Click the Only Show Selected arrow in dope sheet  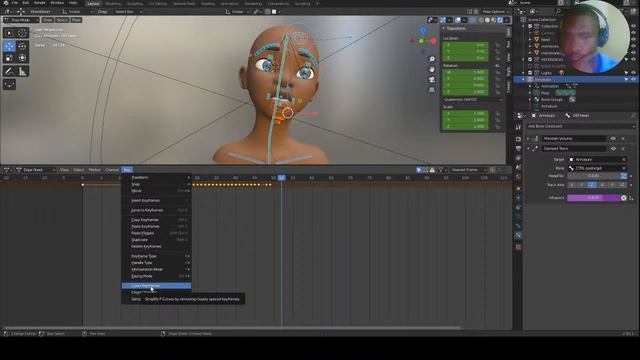coord(419,170)
